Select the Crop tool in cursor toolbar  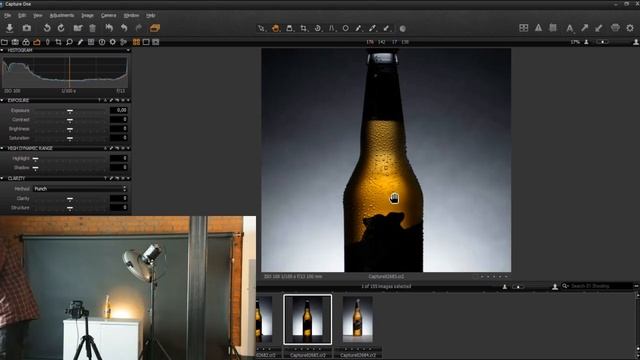[x=304, y=28]
